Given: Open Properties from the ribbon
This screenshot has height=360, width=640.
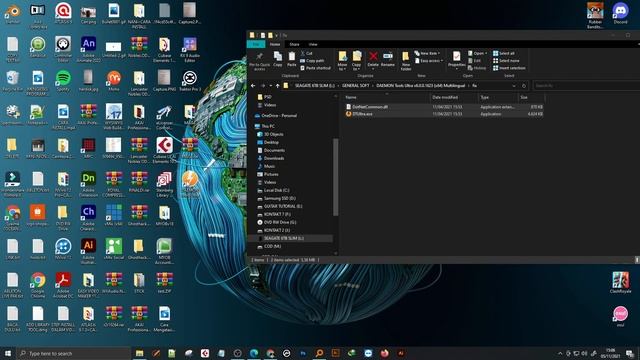Looking at the screenshot, I should [456, 60].
